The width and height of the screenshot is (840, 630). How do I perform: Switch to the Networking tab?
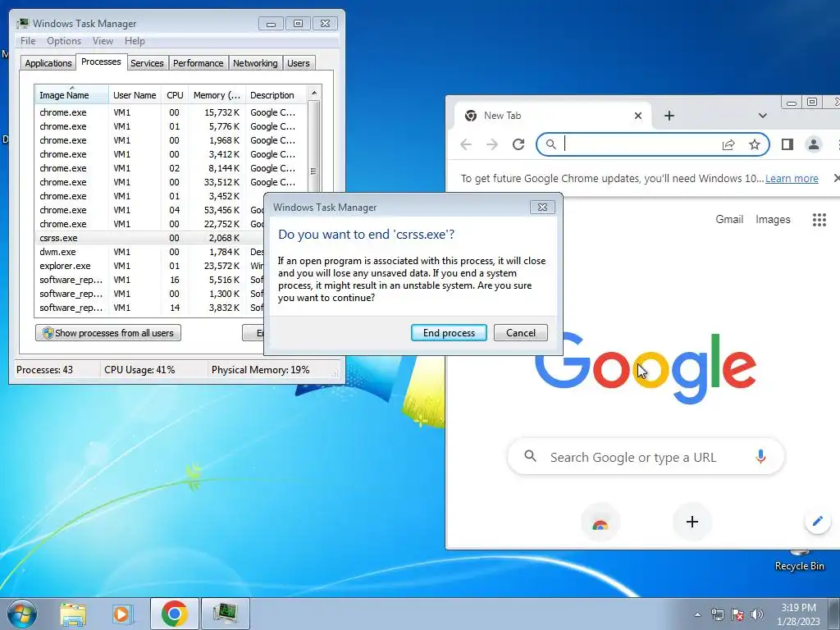coord(255,63)
